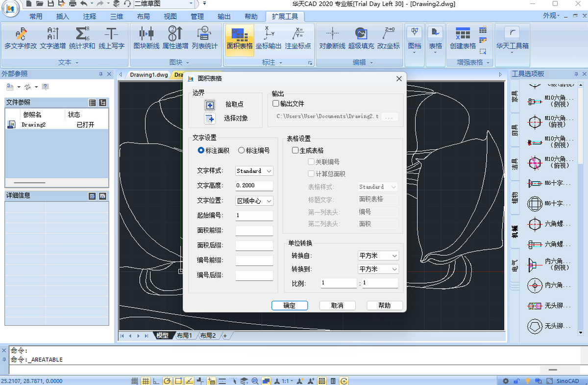Click the 面积前缀 input field

pyautogui.click(x=254, y=231)
